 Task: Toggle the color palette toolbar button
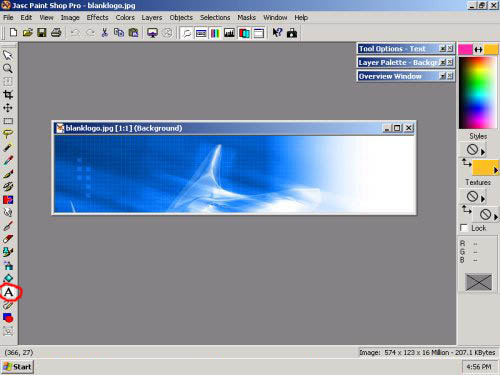(x=215, y=33)
